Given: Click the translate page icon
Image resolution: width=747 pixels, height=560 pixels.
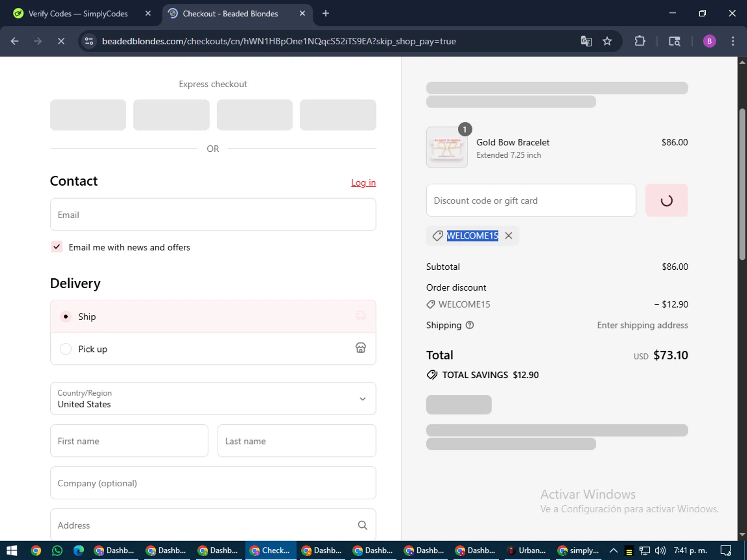Looking at the screenshot, I should point(586,41).
